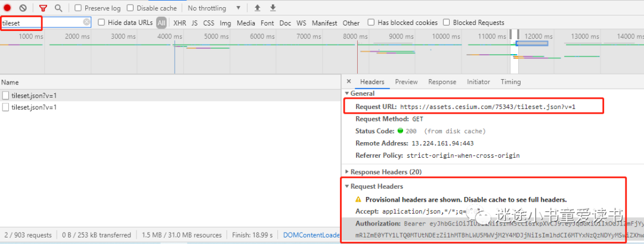Filter requests by Font
Viewport: 644px width, 244px height.
(267, 23)
